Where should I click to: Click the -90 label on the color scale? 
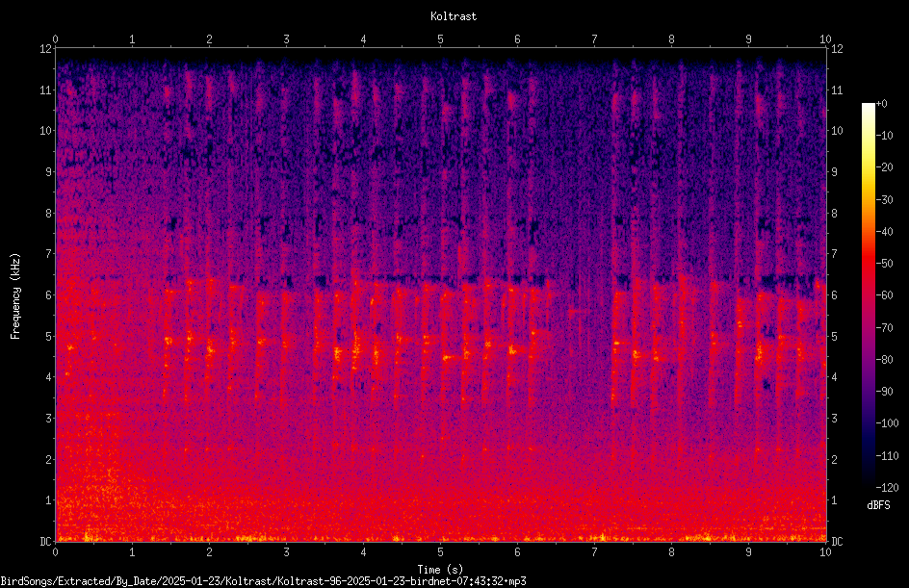pos(885,391)
